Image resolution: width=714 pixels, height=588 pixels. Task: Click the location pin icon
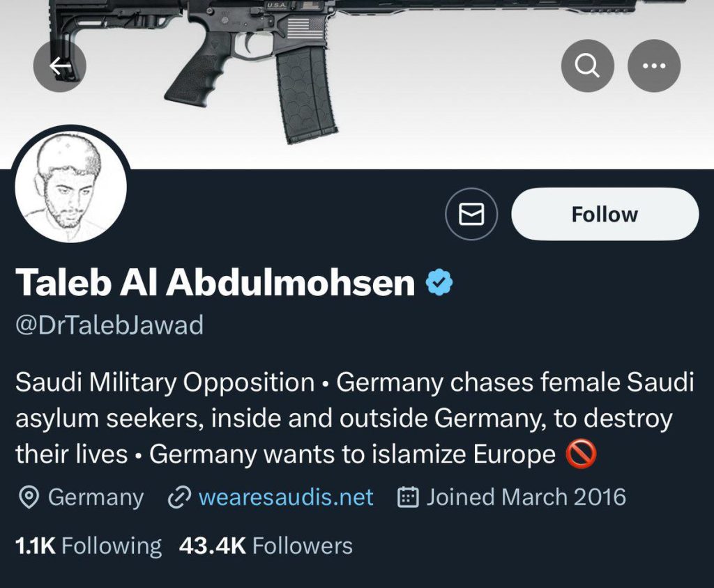pos(29,497)
